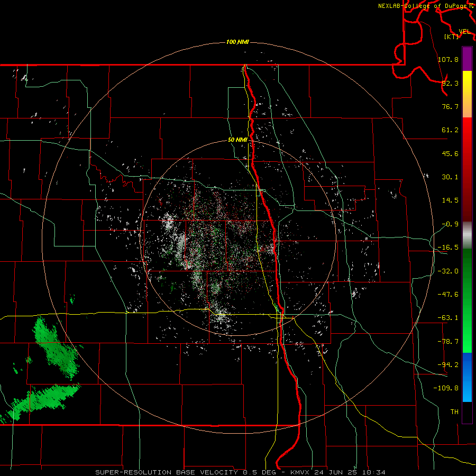The width and height of the screenshot is (476, 476).
Task: Click the [KT] units label
Action: (x=452, y=36)
